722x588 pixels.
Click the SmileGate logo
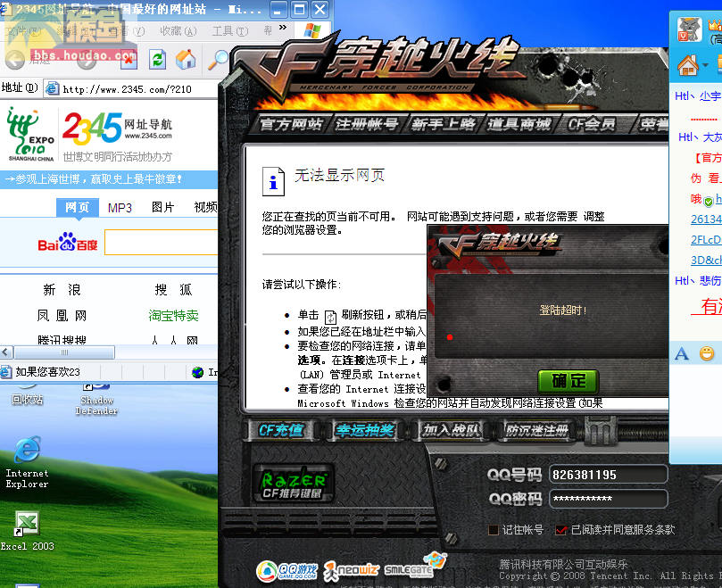[x=413, y=566]
